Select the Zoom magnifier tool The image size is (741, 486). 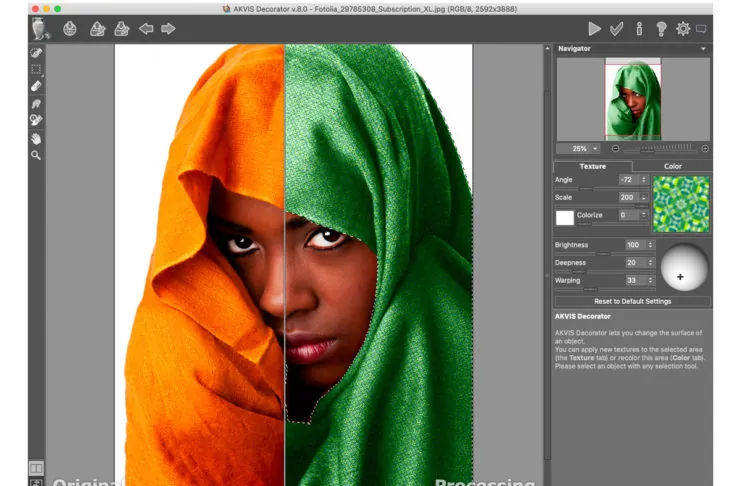36,155
